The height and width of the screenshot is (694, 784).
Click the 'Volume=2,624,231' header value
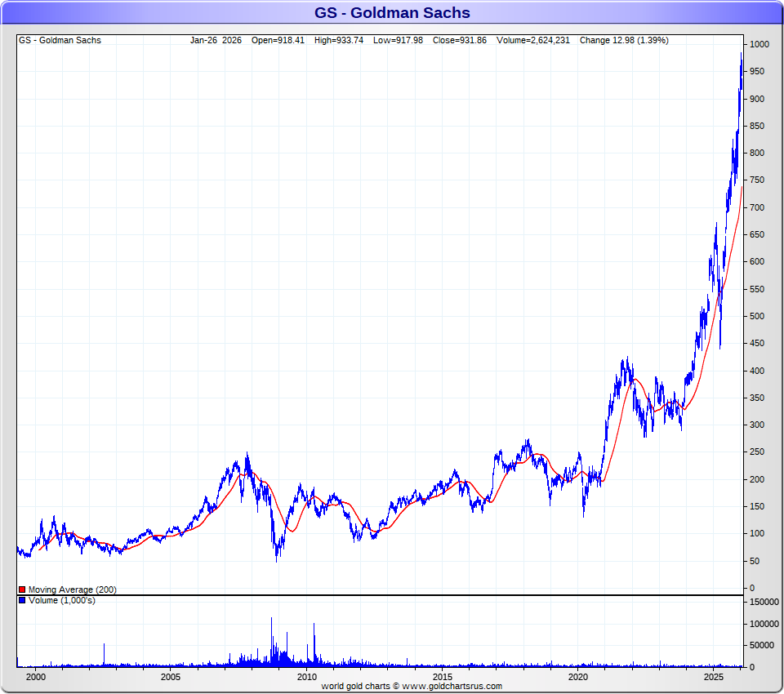pos(533,40)
